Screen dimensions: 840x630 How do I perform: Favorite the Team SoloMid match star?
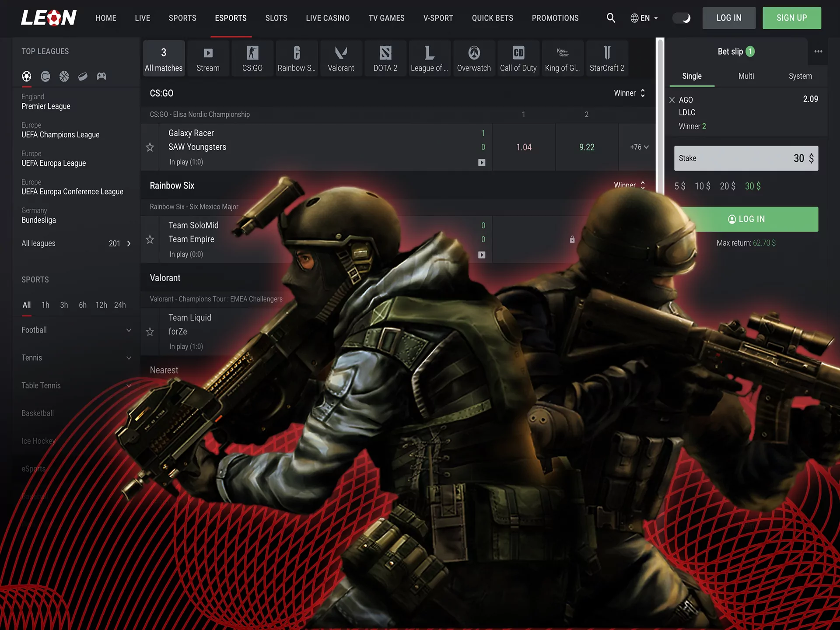pyautogui.click(x=150, y=240)
